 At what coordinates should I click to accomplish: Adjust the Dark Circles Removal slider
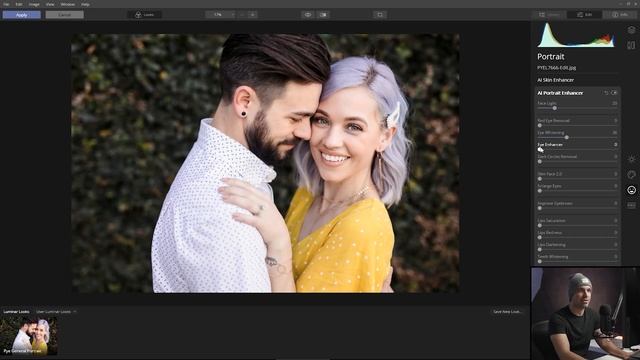click(x=577, y=162)
